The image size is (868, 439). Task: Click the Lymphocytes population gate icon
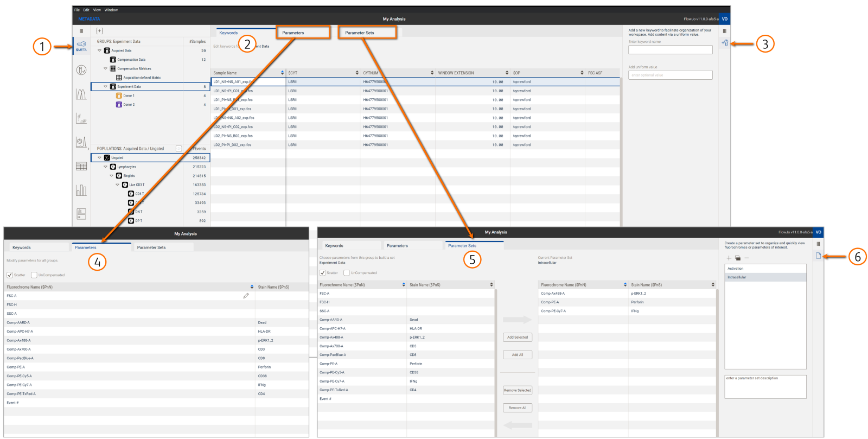pos(113,167)
